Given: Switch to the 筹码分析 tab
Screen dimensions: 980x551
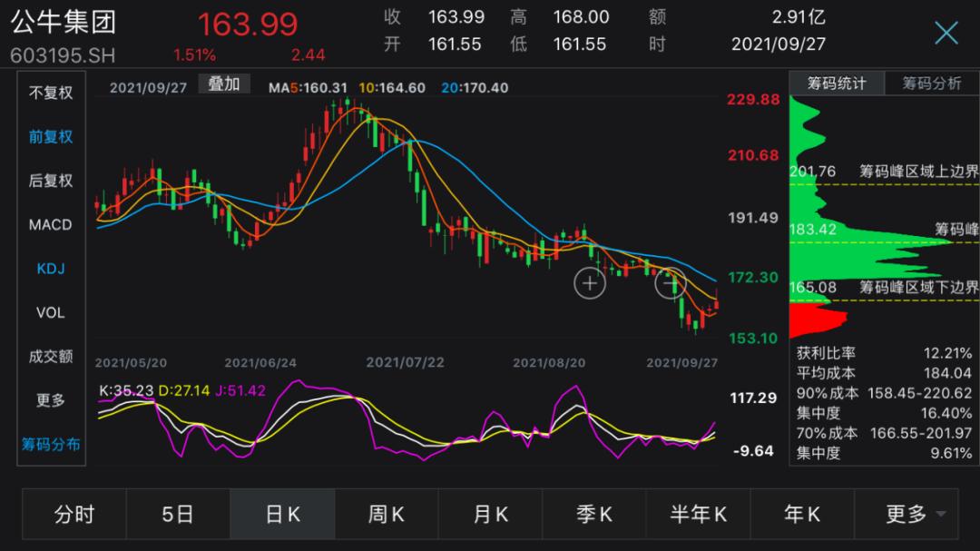Looking at the screenshot, I should click(932, 84).
